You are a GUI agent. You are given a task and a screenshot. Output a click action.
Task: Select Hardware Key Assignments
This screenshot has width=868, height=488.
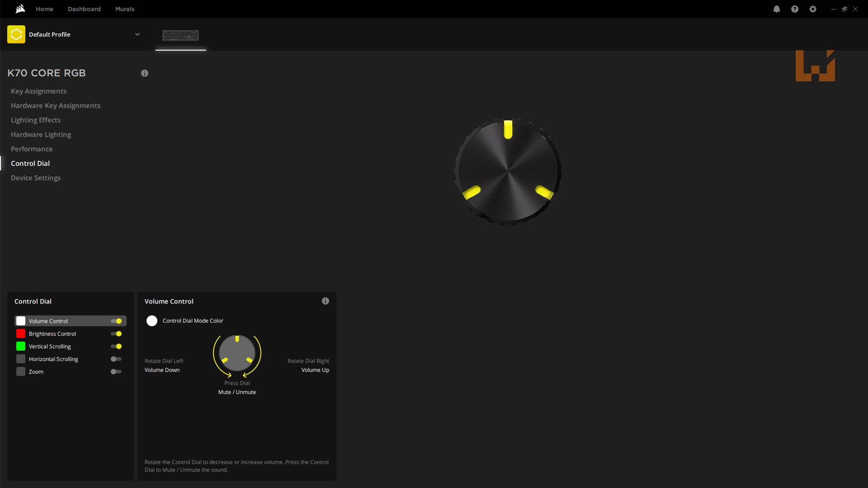(x=56, y=106)
